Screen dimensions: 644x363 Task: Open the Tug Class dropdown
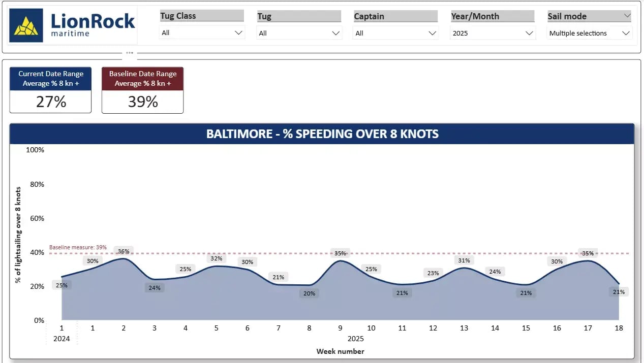tap(202, 33)
